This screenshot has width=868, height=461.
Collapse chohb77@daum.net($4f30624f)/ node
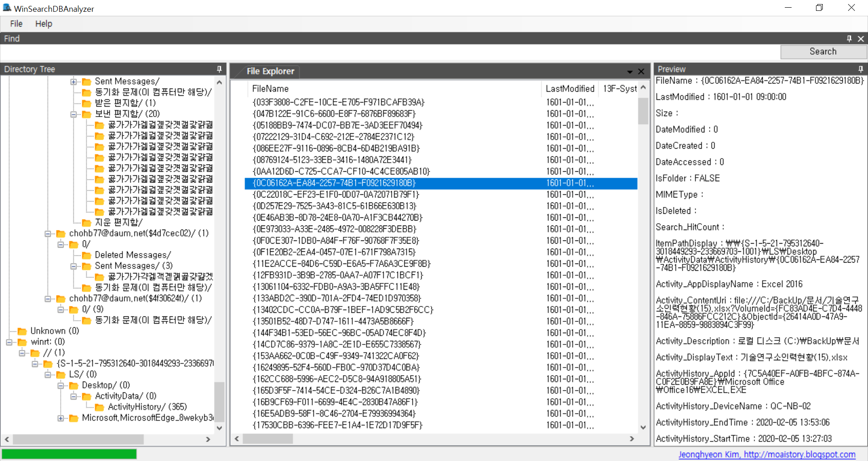pyautogui.click(x=48, y=299)
